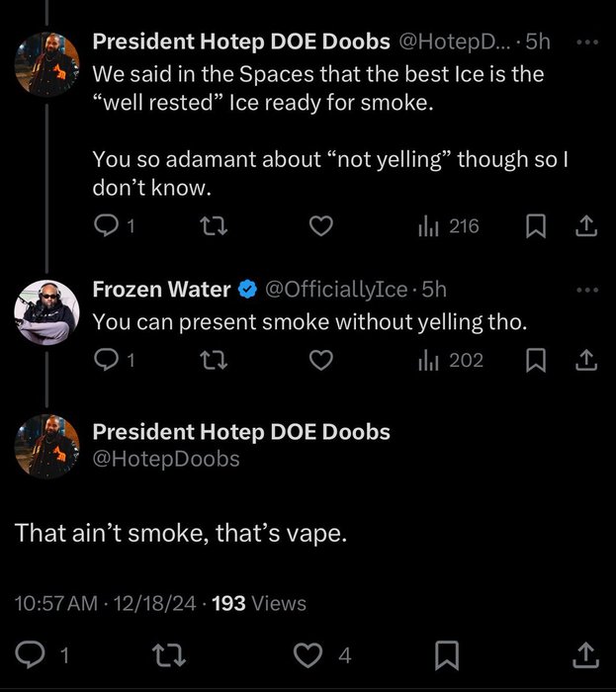The width and height of the screenshot is (616, 692).
Task: Bookmark the first tweet with 216 views
Action: 535,227
